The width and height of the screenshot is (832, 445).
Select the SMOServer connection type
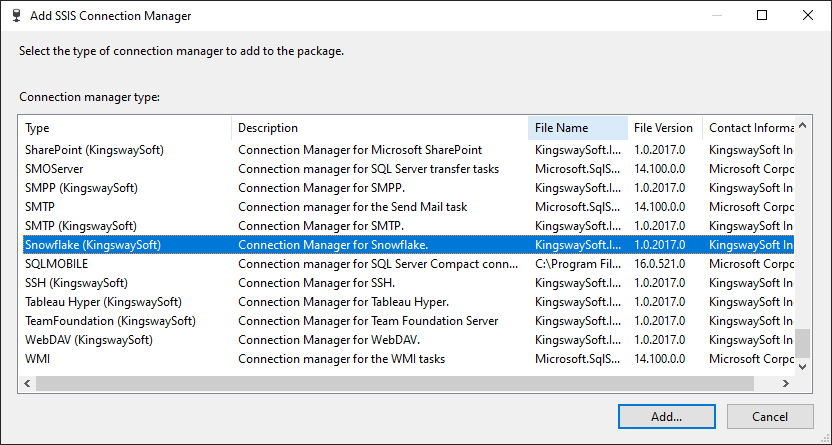409,169
